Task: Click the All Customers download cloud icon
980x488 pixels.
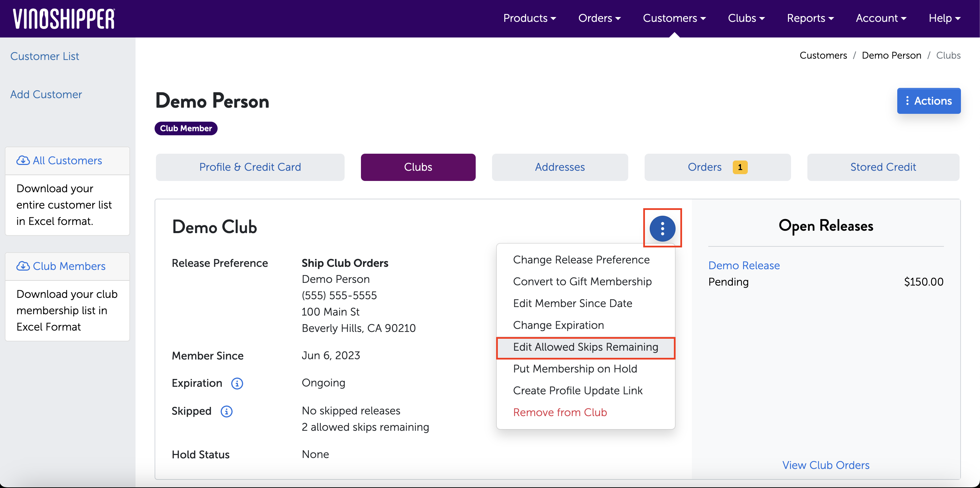Action: (x=23, y=160)
